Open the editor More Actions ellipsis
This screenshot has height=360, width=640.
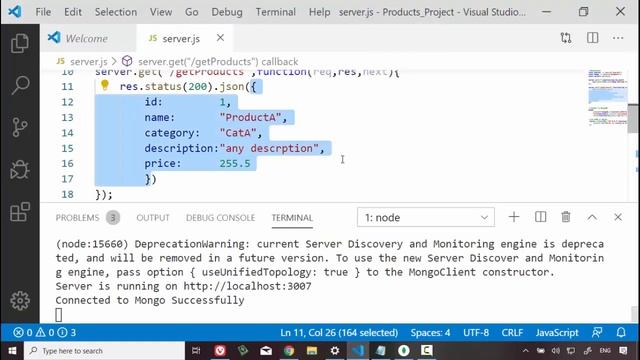click(x=618, y=38)
